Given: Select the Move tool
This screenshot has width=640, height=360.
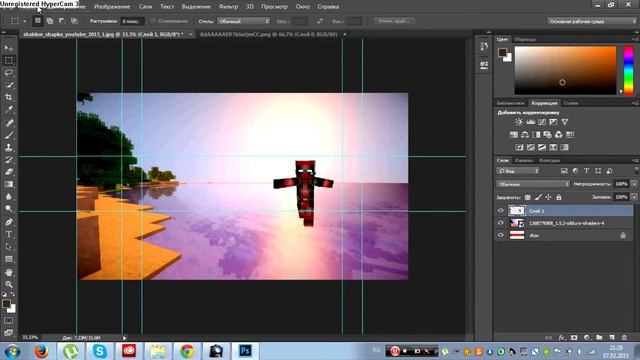Looking at the screenshot, I should (9, 48).
